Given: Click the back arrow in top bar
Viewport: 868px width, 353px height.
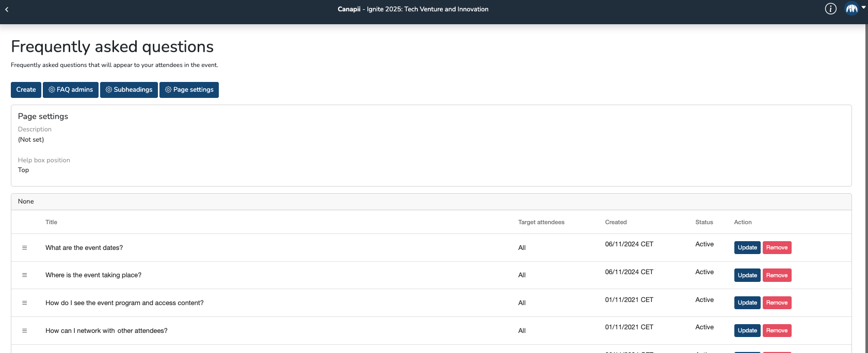Looking at the screenshot, I should [7, 9].
